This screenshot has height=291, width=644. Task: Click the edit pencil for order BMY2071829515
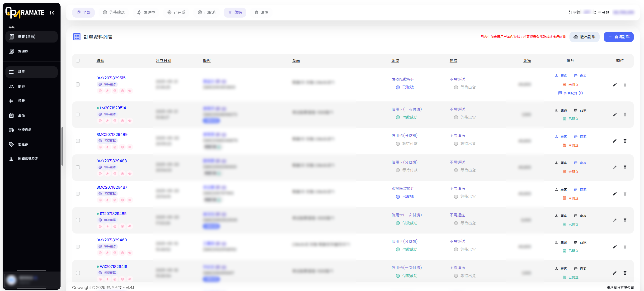click(x=615, y=85)
